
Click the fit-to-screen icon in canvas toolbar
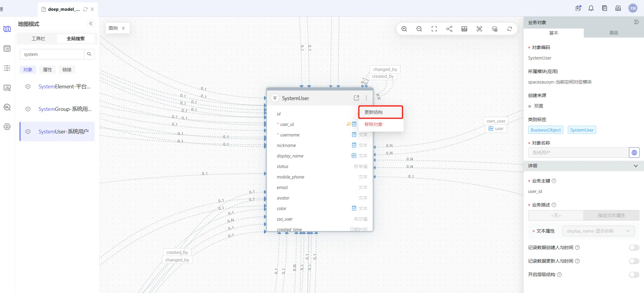point(434,29)
